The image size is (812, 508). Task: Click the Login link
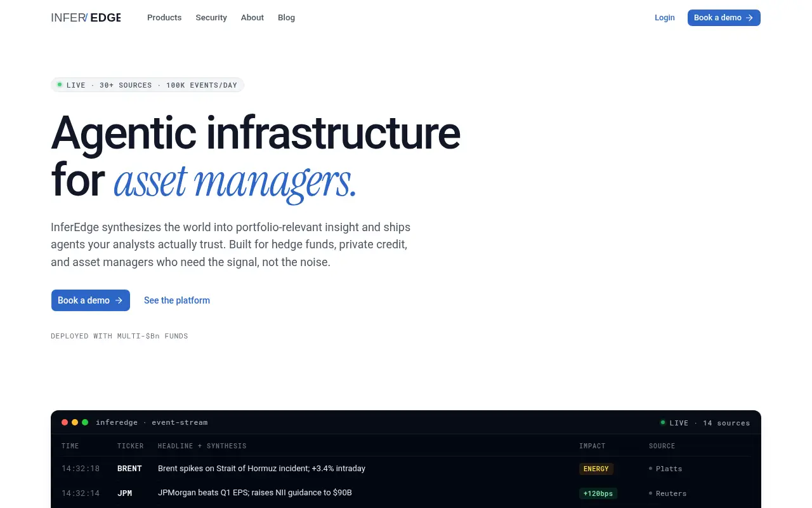pyautogui.click(x=664, y=18)
